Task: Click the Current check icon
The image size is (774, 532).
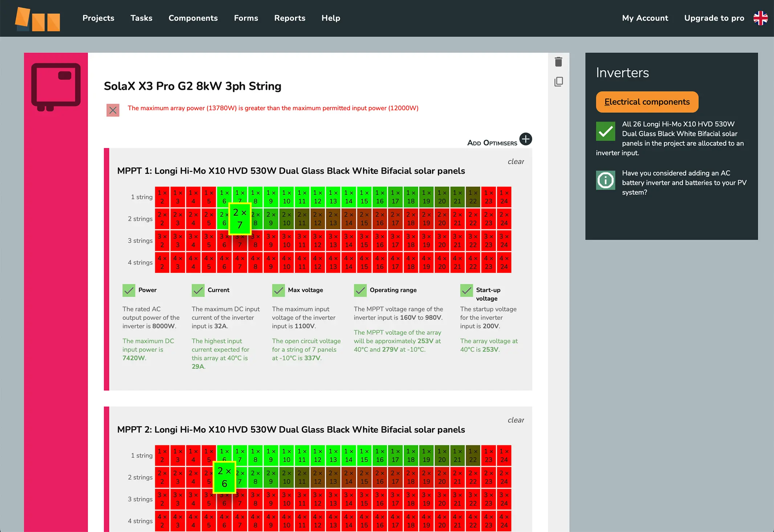Action: click(198, 290)
